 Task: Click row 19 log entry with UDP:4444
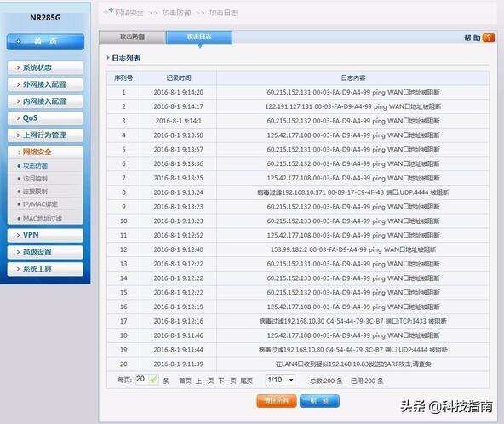pos(353,349)
